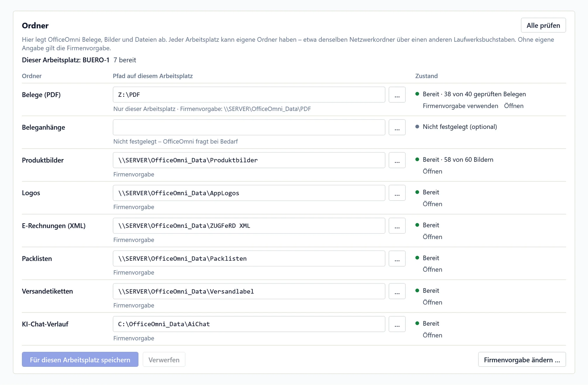Browse for the E-Rechnungen (XML) folder
Image resolution: width=588 pixels, height=385 pixels.
click(397, 226)
